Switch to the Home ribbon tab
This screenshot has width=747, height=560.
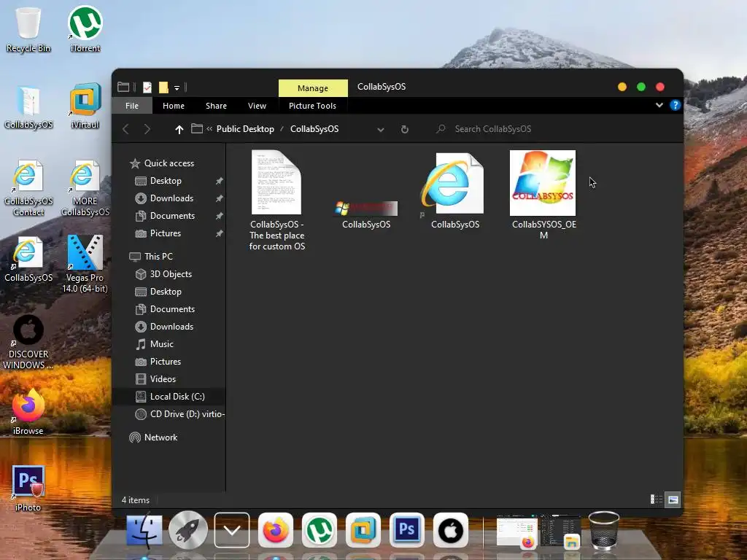[174, 106]
